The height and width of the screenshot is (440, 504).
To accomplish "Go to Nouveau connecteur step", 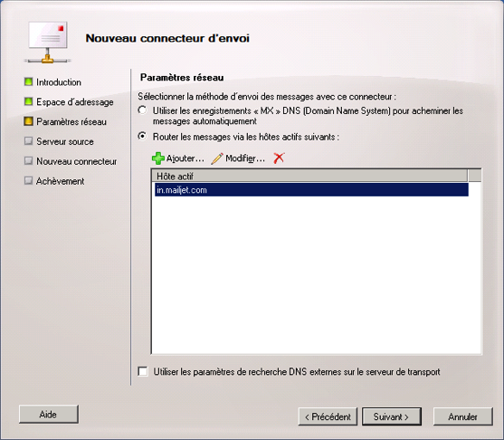I will [x=77, y=161].
